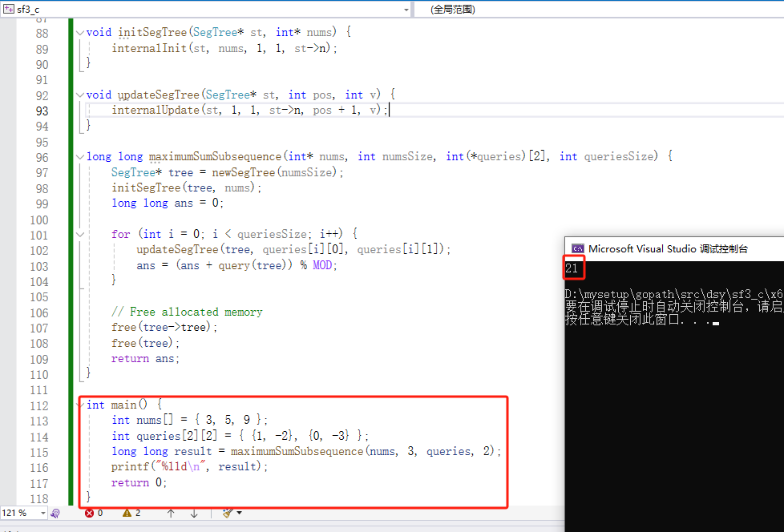Click the red error count icon

pyautogui.click(x=89, y=513)
